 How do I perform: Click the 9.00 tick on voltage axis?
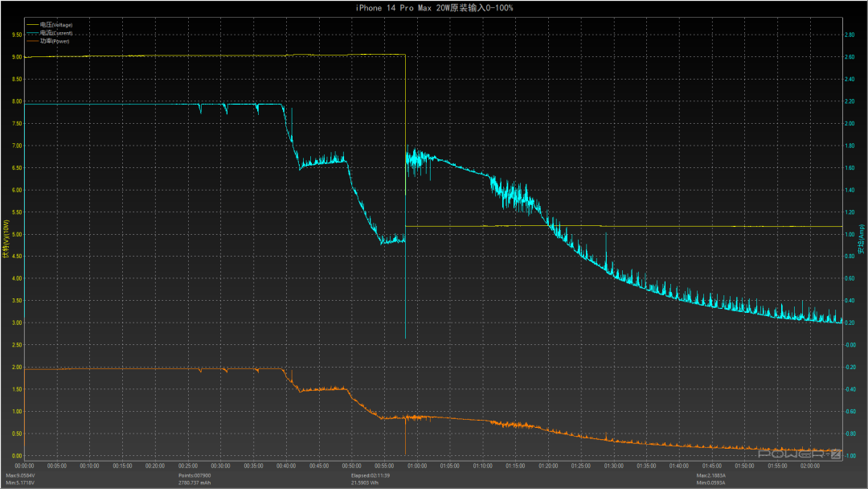(x=17, y=57)
